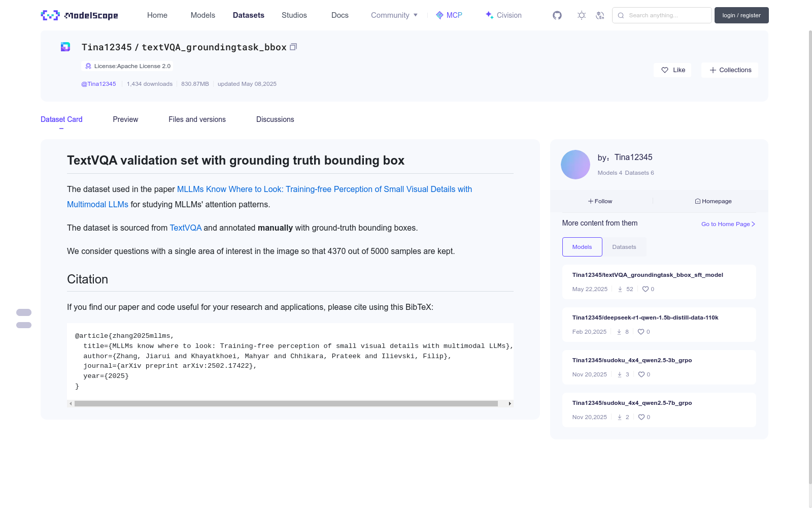Open Tina12345/sudoku_4x4_qwen2.5-7b_grpo
Screen dimensions: 812x508
click(632, 403)
